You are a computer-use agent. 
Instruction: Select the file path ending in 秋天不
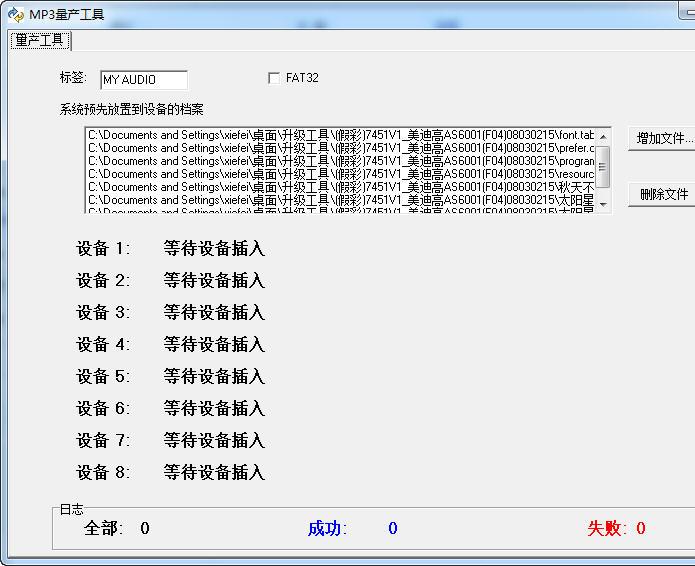340,187
